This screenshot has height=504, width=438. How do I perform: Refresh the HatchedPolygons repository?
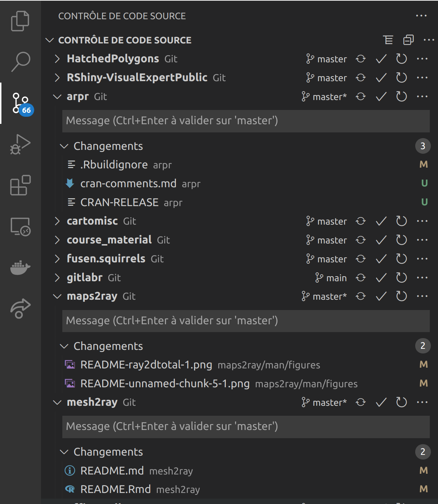(x=401, y=59)
